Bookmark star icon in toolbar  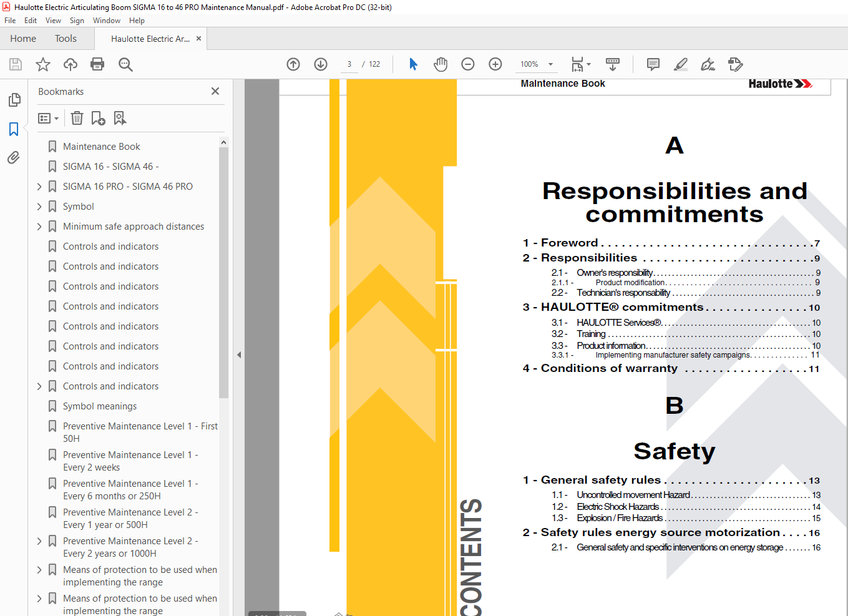tap(43, 64)
